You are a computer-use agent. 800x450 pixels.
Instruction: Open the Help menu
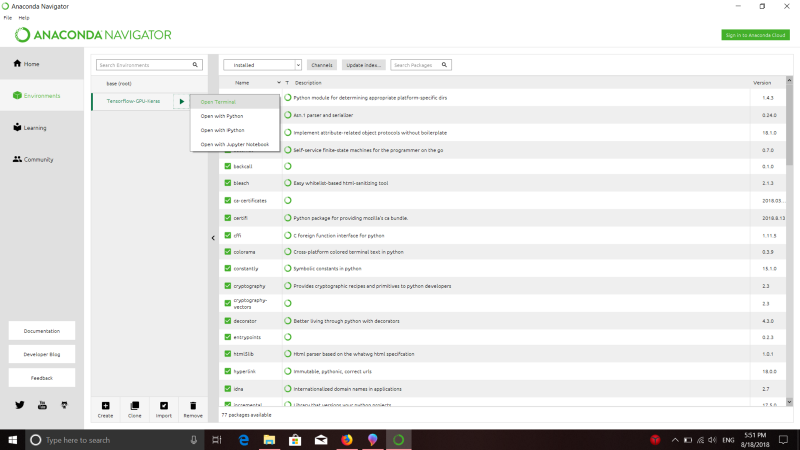[x=23, y=18]
